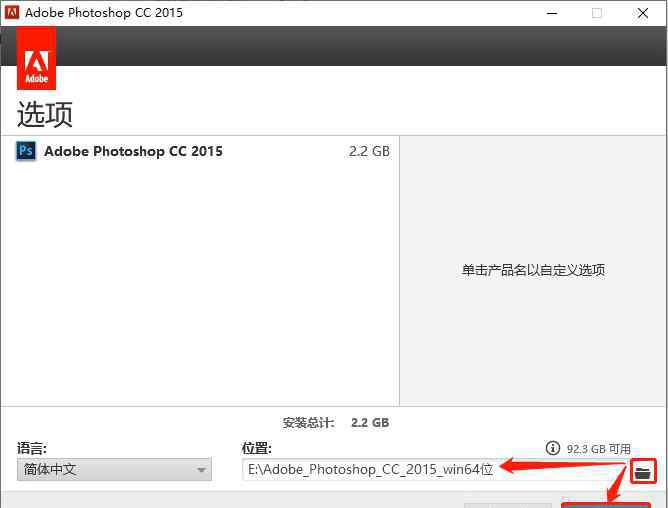The width and height of the screenshot is (668, 508).
Task: Click the folder browse icon for install location
Action: click(x=643, y=471)
